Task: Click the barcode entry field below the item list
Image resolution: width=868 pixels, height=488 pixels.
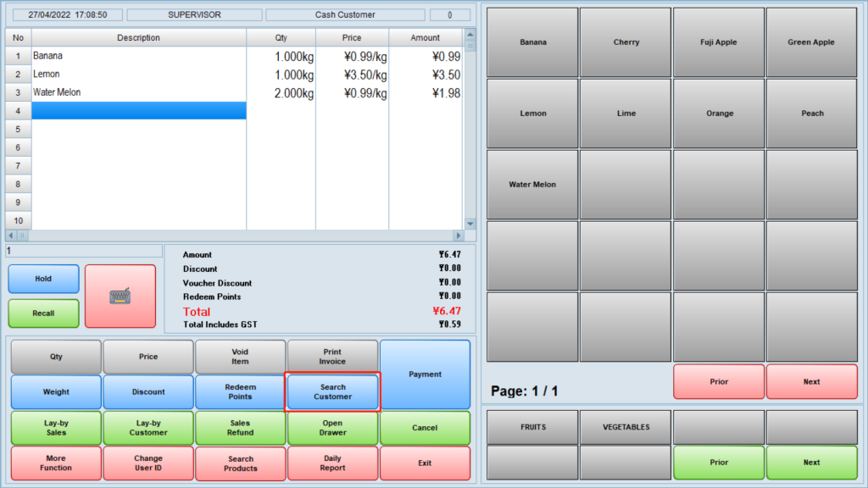Action: point(84,252)
